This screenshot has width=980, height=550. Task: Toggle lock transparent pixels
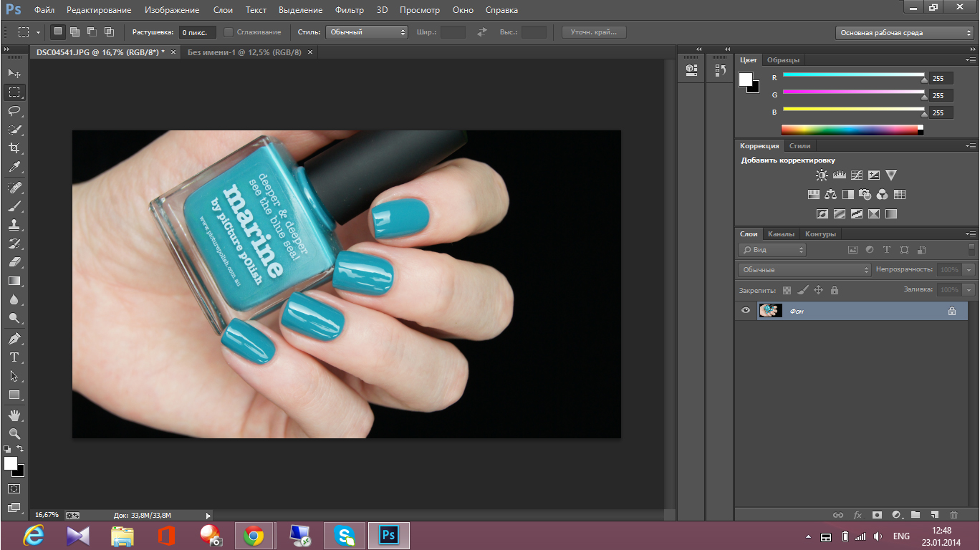(x=787, y=290)
